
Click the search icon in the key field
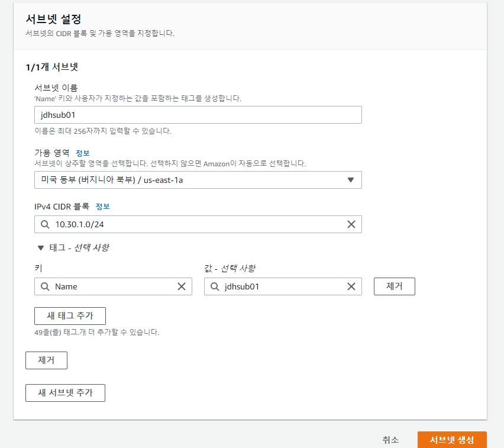tap(45, 286)
